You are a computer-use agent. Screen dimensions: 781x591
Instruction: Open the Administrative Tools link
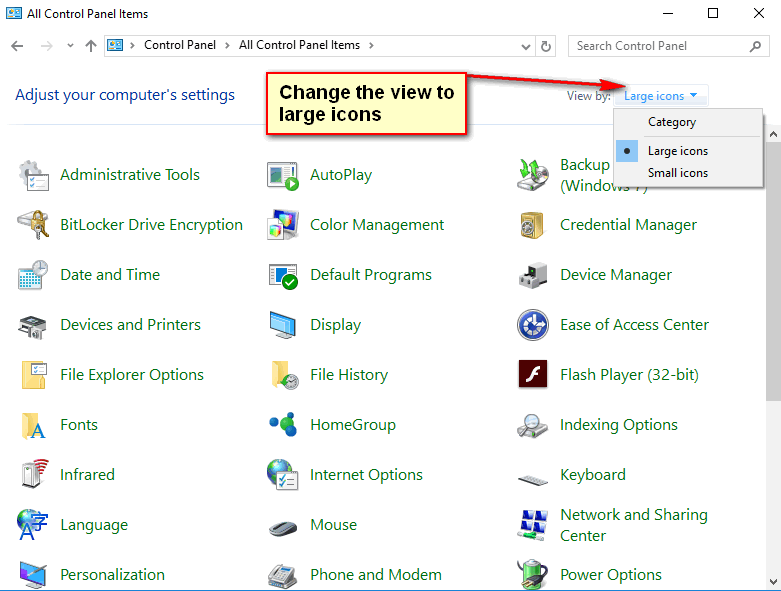130,175
